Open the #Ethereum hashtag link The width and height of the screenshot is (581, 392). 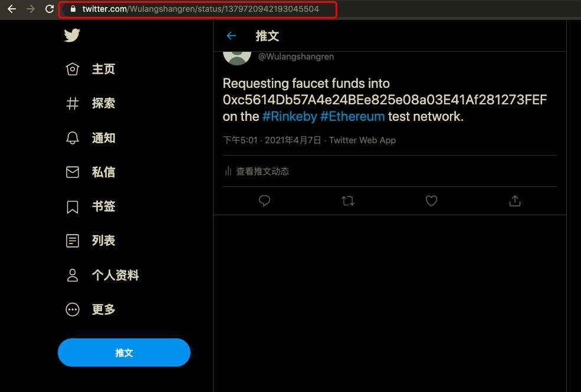(352, 117)
